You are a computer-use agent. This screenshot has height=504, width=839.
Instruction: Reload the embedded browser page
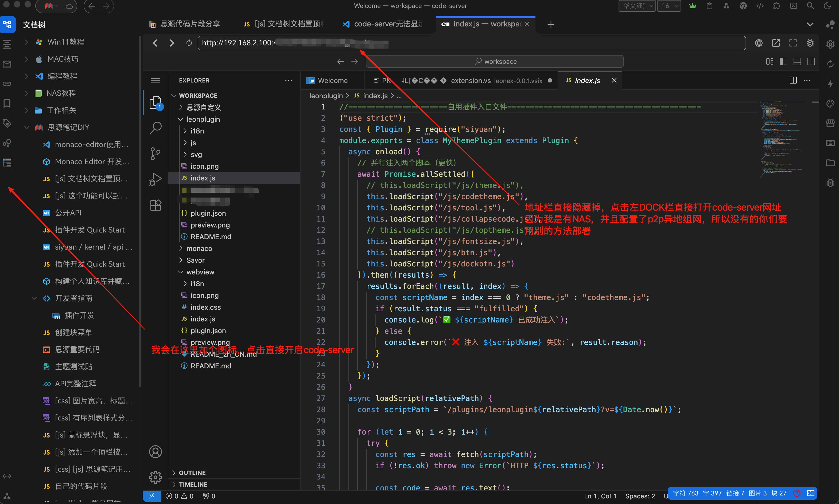click(189, 43)
